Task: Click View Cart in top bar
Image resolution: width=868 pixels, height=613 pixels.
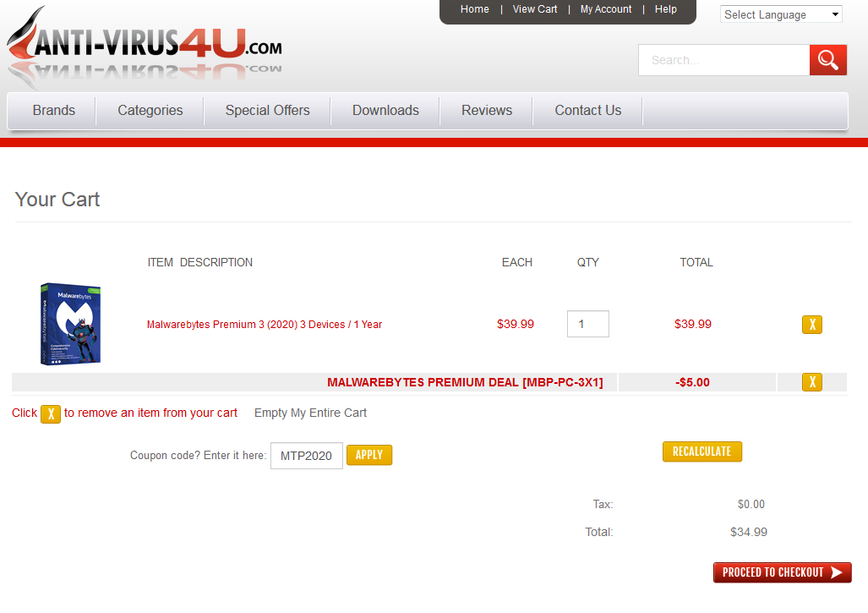Action: point(535,9)
